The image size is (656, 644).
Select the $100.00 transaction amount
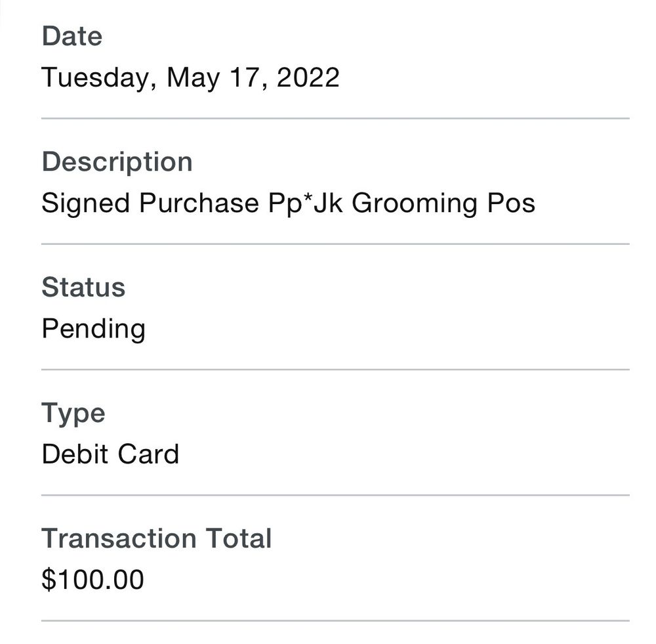(92, 580)
